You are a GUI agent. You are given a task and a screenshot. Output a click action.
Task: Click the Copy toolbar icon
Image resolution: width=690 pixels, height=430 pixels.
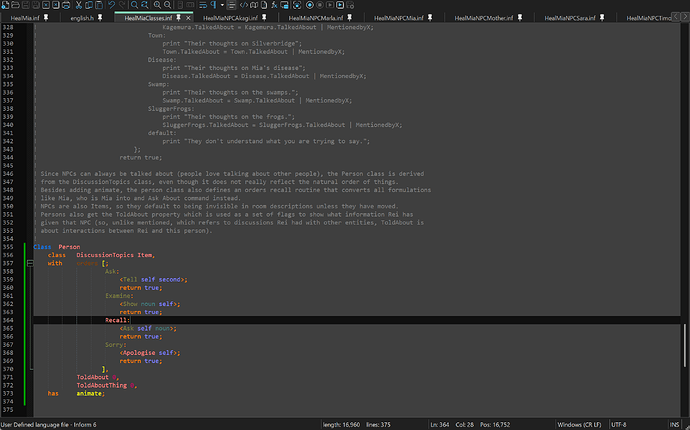89,5
